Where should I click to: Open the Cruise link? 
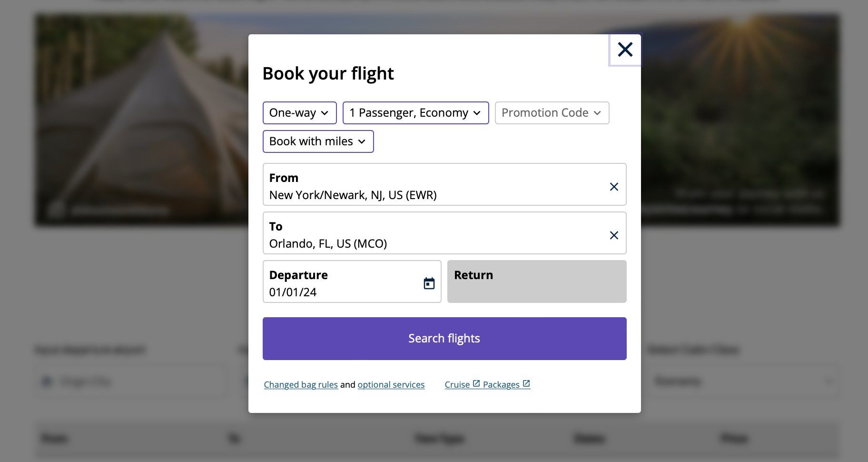[x=457, y=385]
